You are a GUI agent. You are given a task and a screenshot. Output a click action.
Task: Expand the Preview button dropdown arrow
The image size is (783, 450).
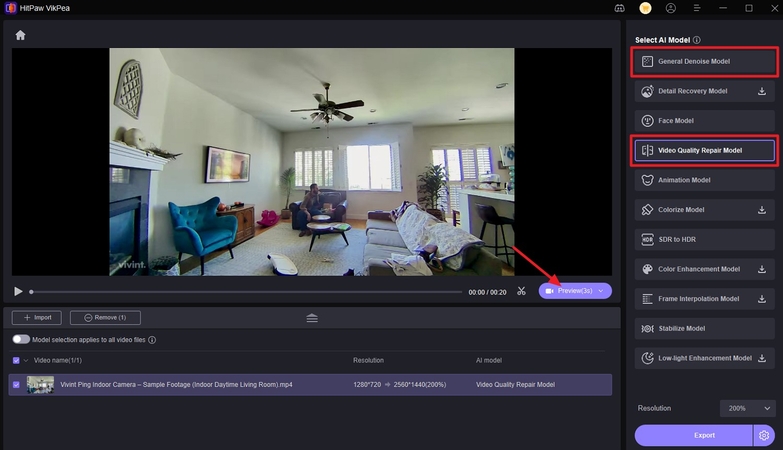601,291
